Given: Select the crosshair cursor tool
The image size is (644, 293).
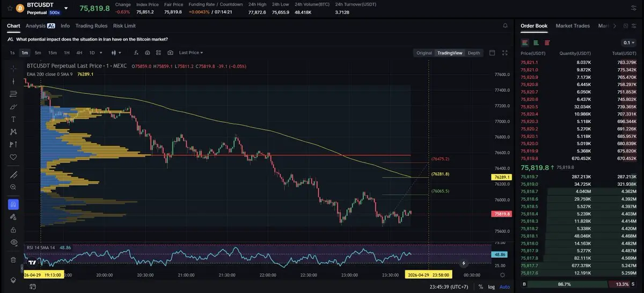Looking at the screenshot, I should [13, 68].
